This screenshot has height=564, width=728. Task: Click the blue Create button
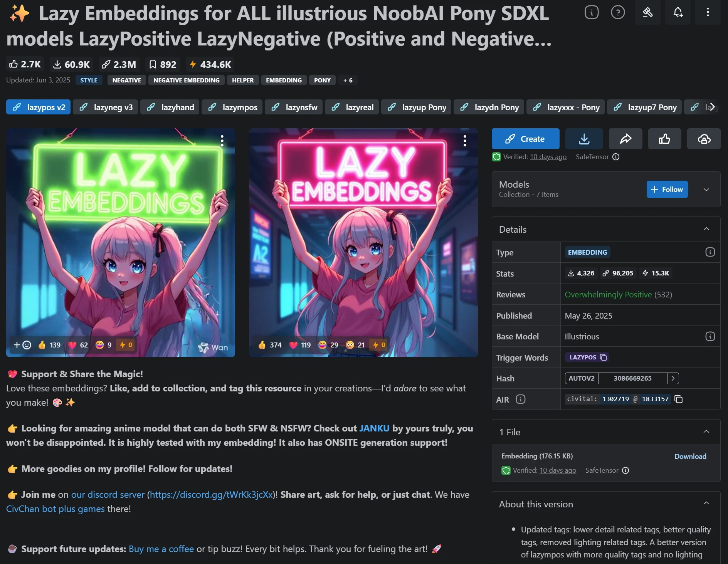(x=525, y=139)
